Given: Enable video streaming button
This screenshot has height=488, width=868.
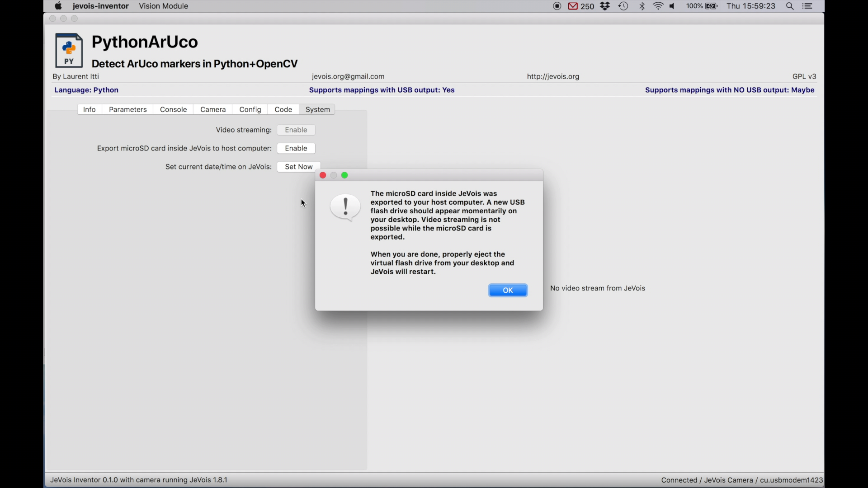Looking at the screenshot, I should [x=296, y=130].
